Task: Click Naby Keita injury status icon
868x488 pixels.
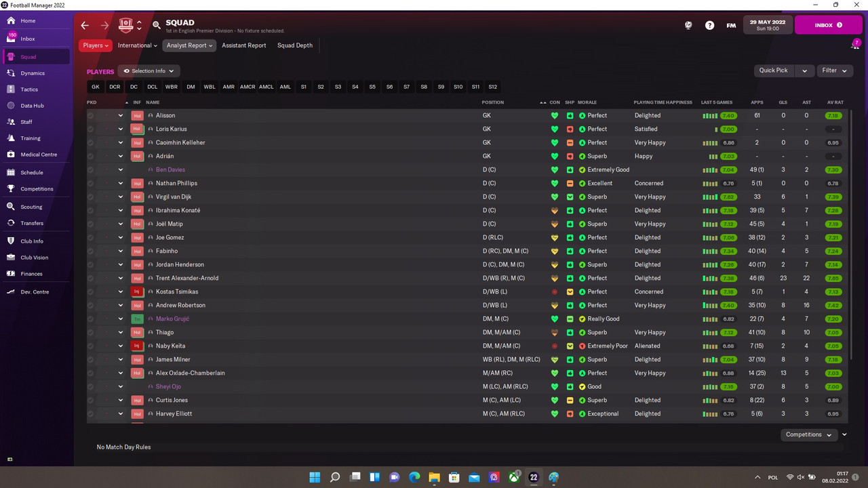Action: point(137,346)
